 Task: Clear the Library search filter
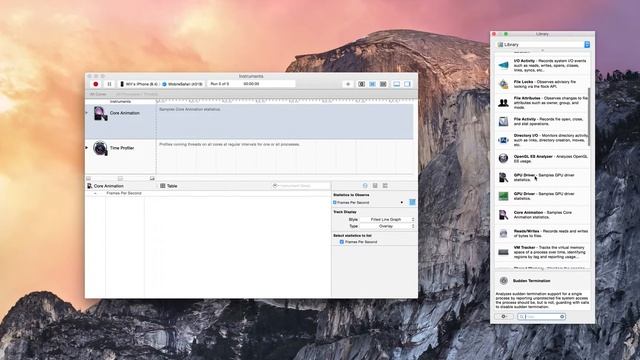[x=562, y=317]
